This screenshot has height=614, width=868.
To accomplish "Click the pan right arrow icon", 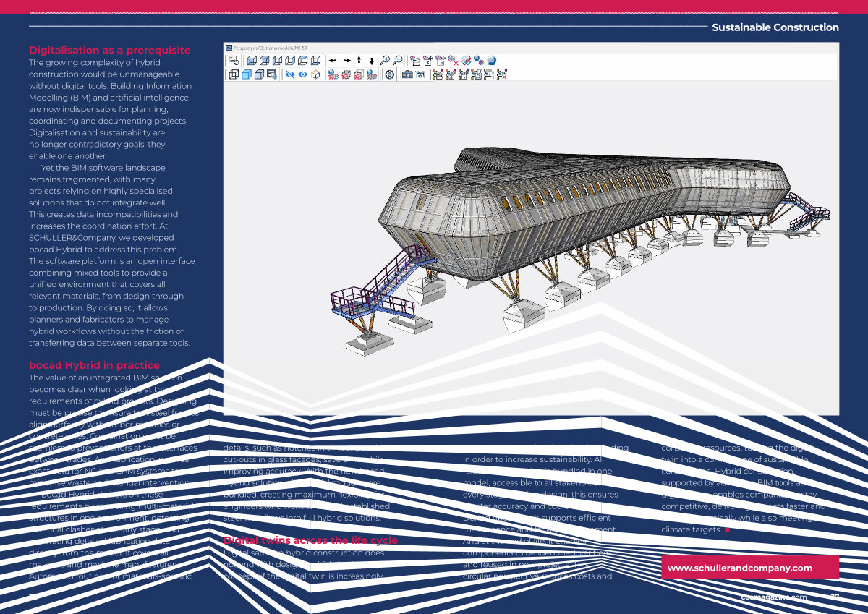I will (x=346, y=61).
